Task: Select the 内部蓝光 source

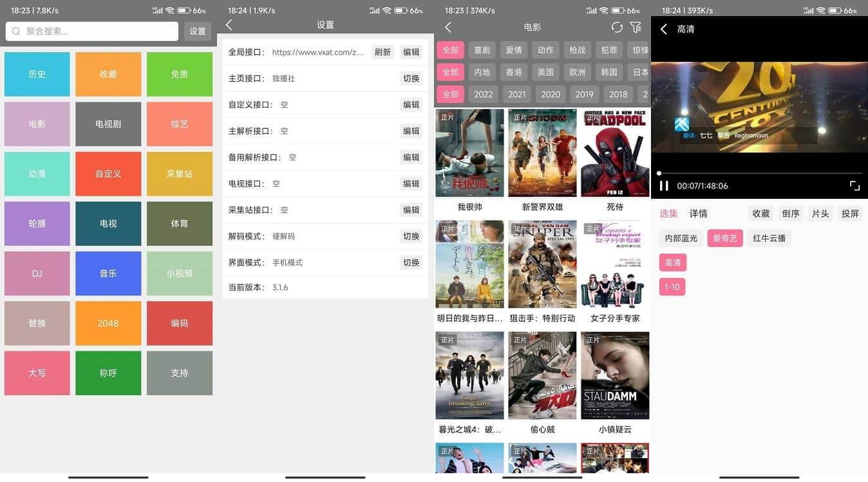Action: 681,238
